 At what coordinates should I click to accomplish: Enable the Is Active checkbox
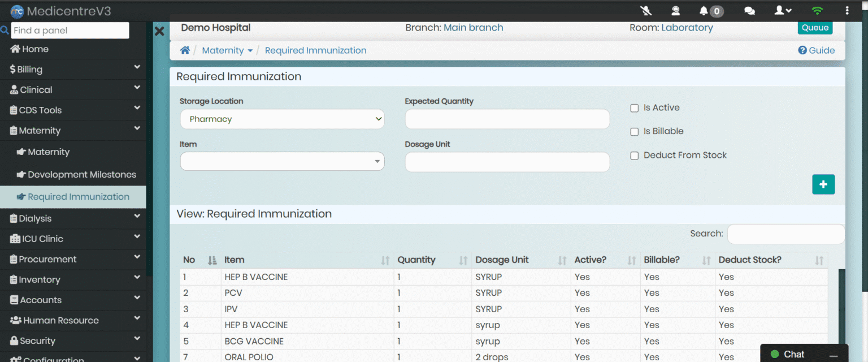coord(635,108)
